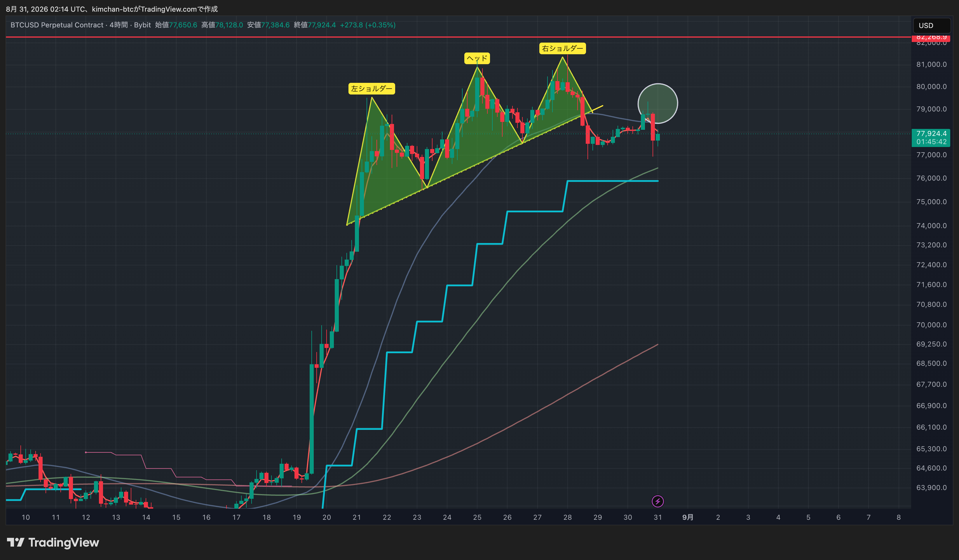Click the 01:45:42 bar countdown
Screen dimensions: 959x560
(931, 142)
